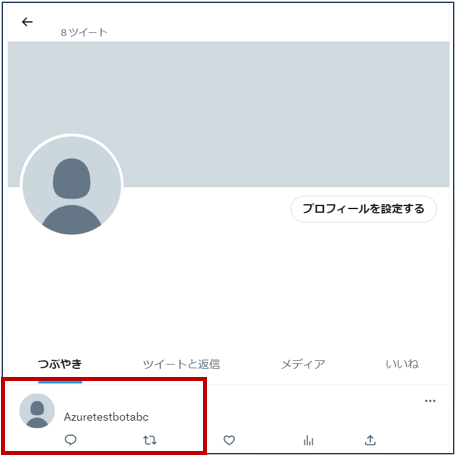
Task: Reply to the Azuretestbotabc tweet
Action: (70, 440)
